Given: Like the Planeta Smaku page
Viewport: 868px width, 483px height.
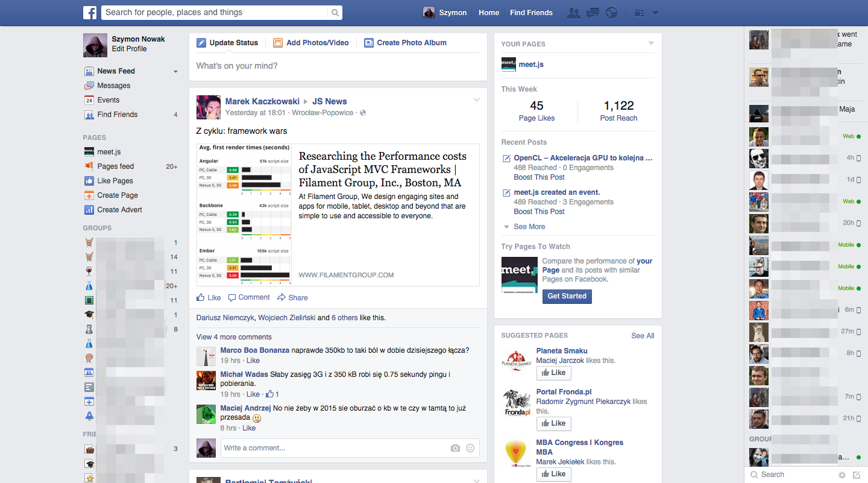Looking at the screenshot, I should coord(553,373).
